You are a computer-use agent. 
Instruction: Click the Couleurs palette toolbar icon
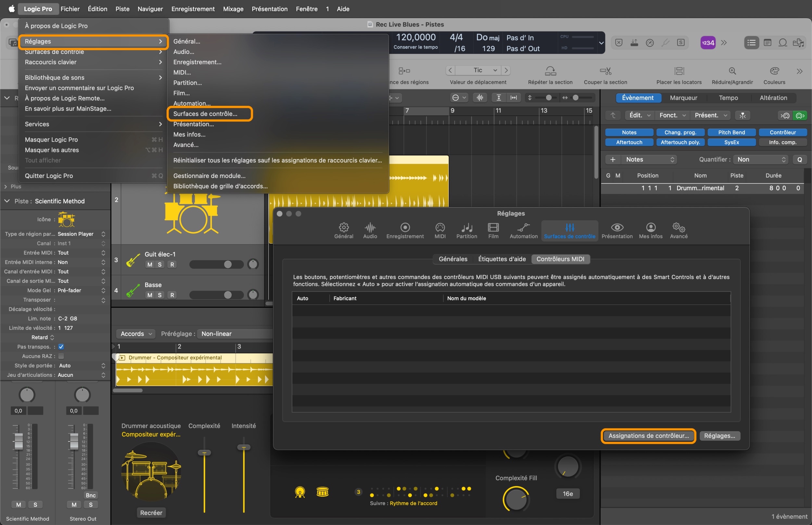pyautogui.click(x=774, y=71)
